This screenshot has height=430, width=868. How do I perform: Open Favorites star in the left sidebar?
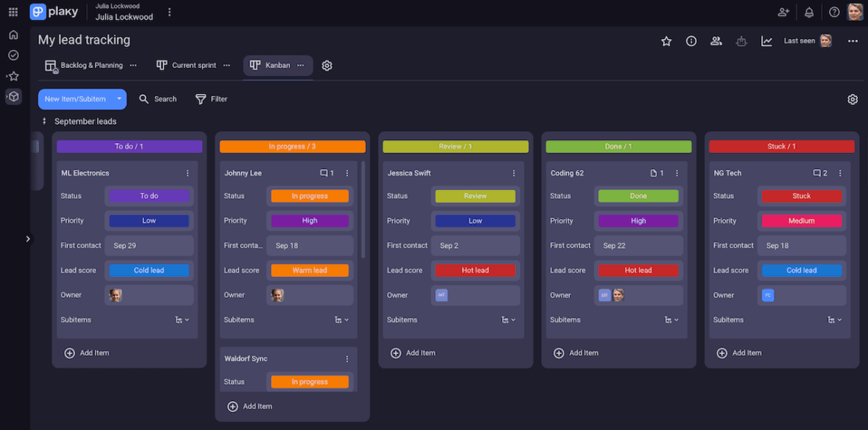(13, 77)
